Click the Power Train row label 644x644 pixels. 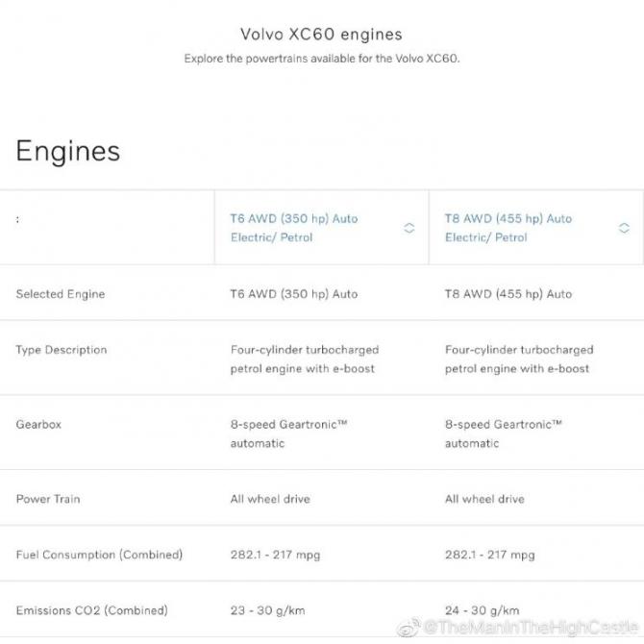[x=48, y=499]
